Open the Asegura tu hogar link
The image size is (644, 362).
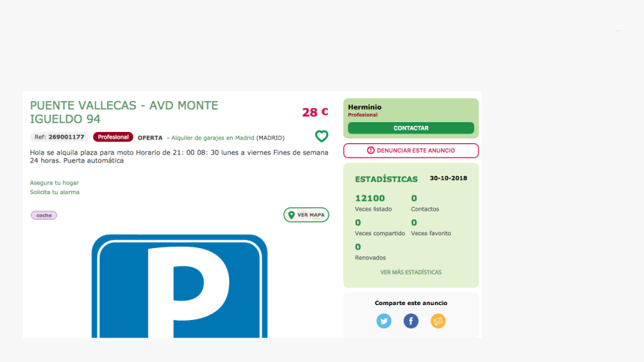(54, 183)
